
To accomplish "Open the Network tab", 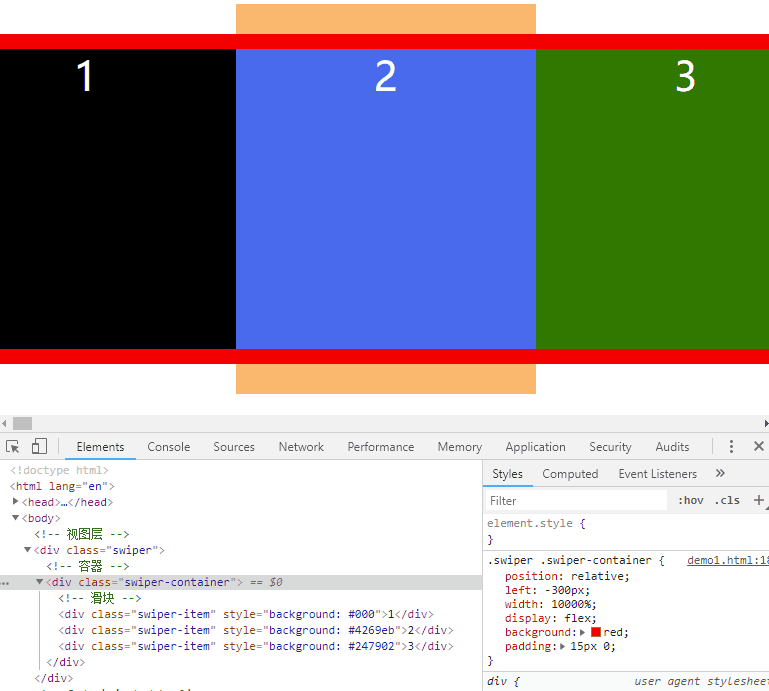I will pyautogui.click(x=301, y=447).
